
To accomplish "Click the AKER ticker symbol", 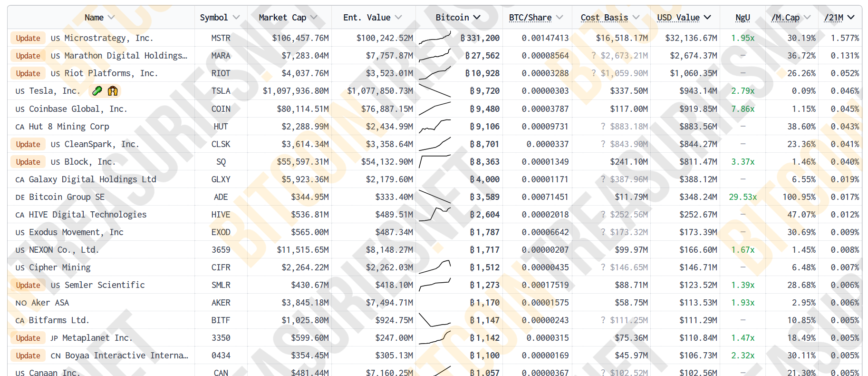I will (x=221, y=303).
